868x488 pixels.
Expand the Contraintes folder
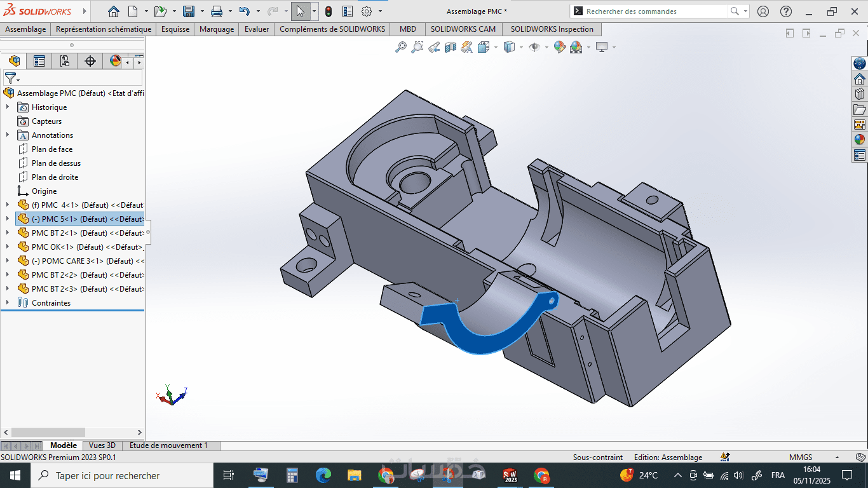[8, 303]
